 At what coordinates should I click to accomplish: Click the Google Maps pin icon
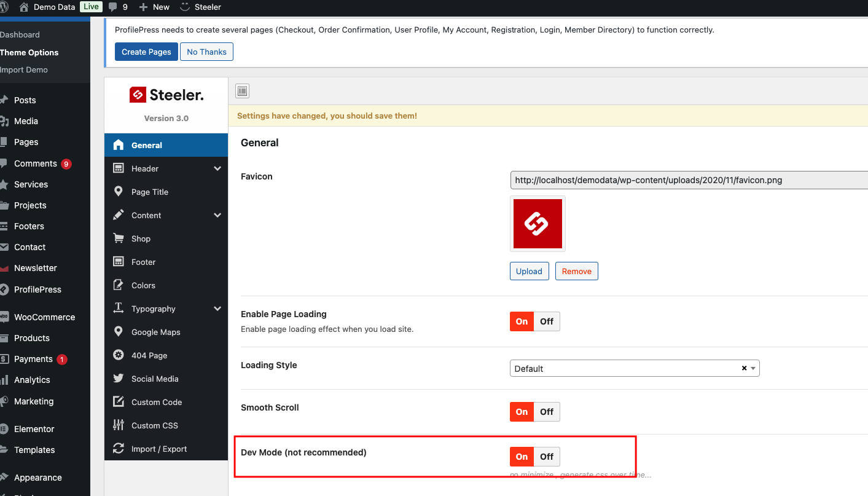coord(119,332)
